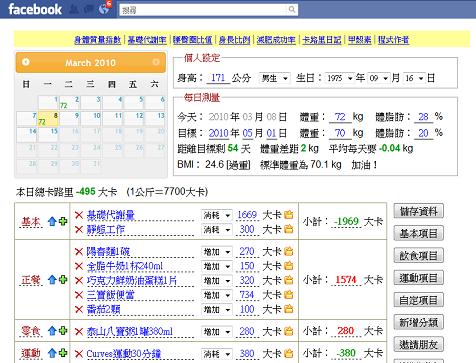This screenshot has width=476, height=363.
Task: Open the 程式作者 link
Action: (x=393, y=40)
